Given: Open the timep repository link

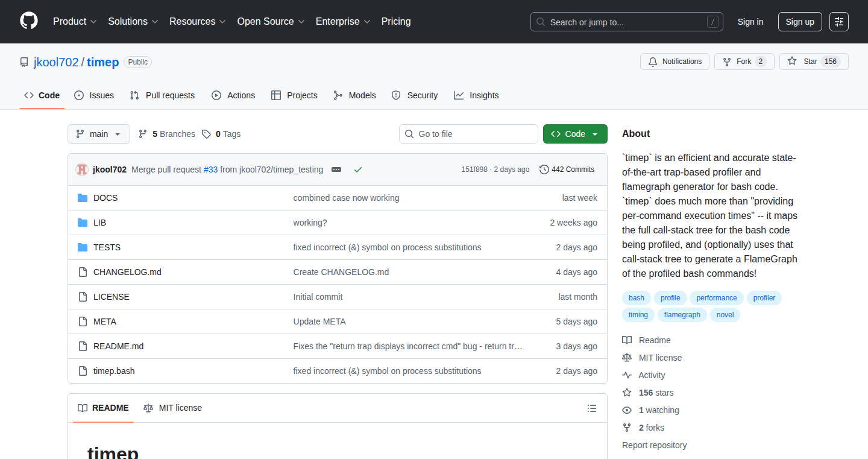Looking at the screenshot, I should (103, 62).
